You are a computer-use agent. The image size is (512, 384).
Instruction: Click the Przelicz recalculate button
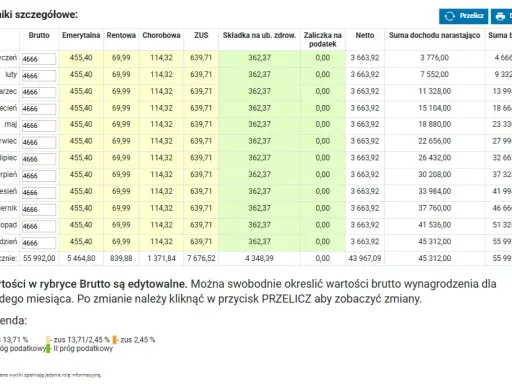tap(463, 16)
